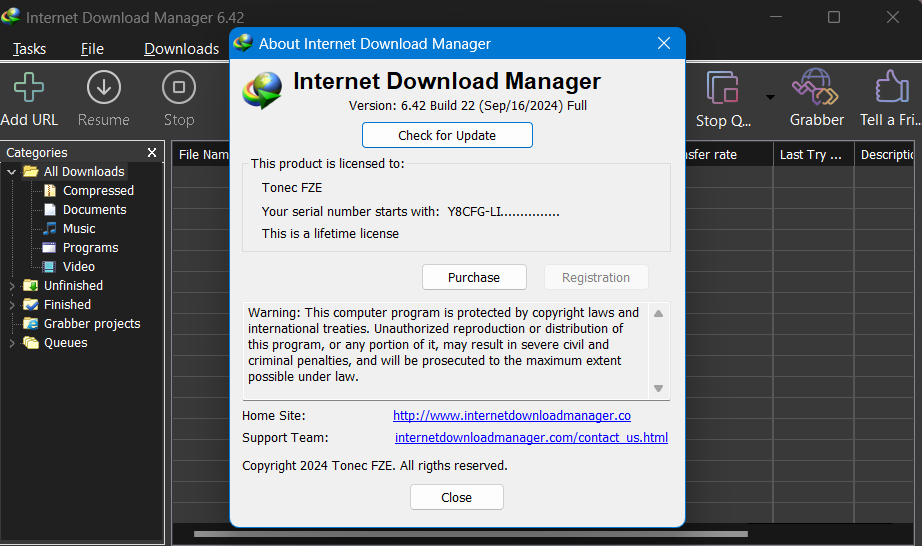Screen dimensions: 922x546
Task: Click the Stop Queue toolbar icon
Action: [x=723, y=88]
